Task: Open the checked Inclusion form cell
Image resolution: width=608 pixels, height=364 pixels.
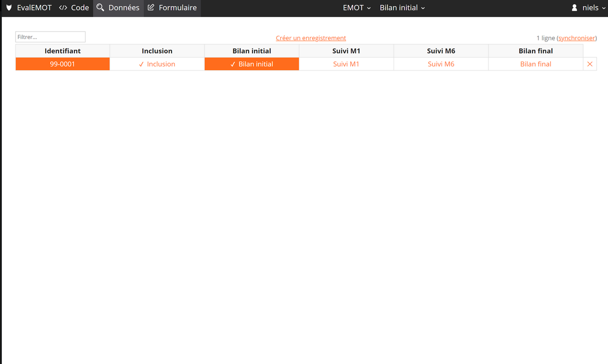Action: (x=157, y=64)
